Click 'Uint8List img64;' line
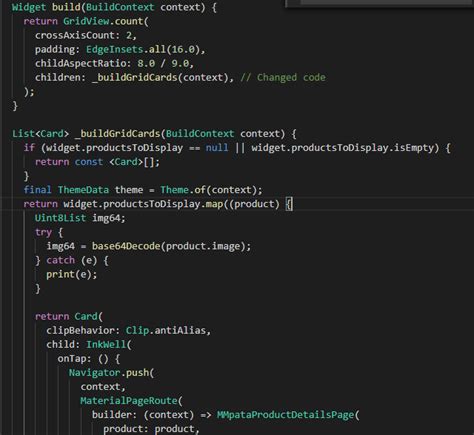The image size is (474, 435). 80,218
